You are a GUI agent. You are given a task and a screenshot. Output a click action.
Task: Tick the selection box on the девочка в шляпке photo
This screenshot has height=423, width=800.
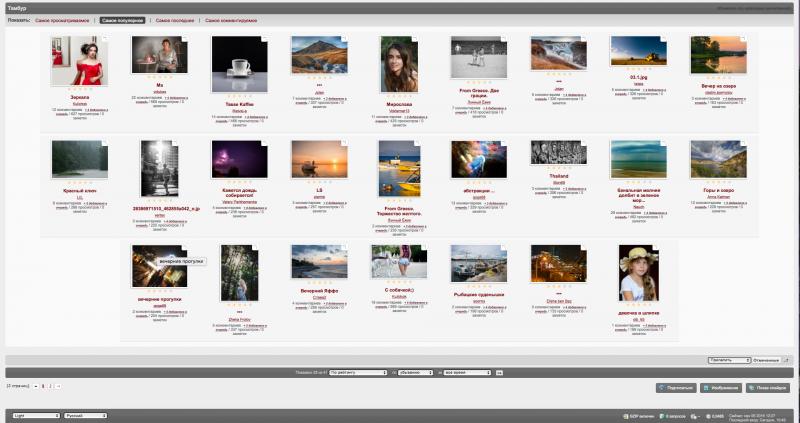(656, 247)
